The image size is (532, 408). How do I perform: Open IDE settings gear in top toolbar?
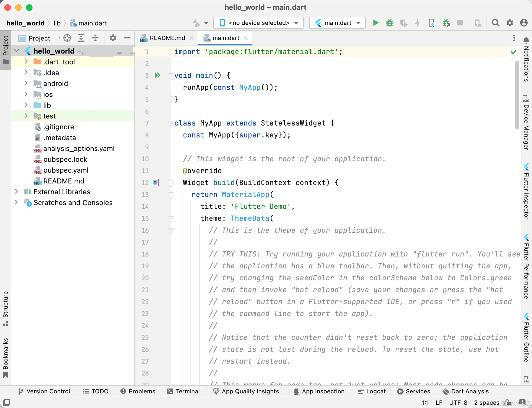[x=510, y=23]
